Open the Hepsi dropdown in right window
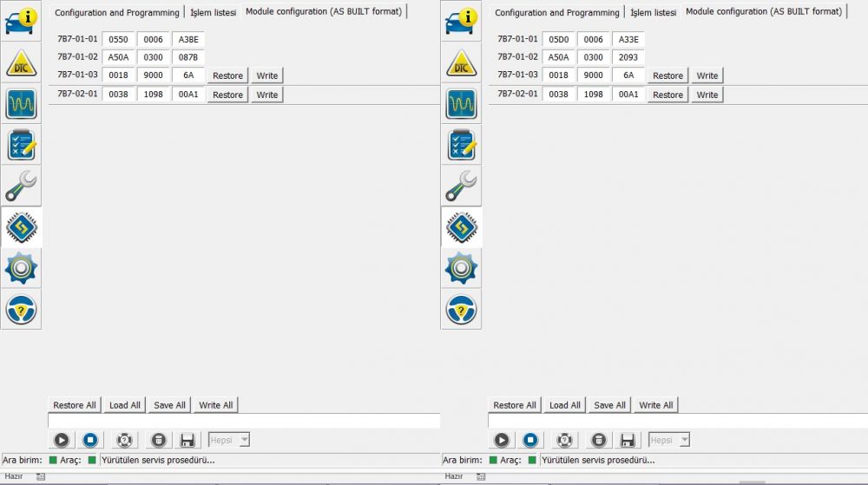Image resolution: width=868 pixels, height=485 pixels. point(669,440)
